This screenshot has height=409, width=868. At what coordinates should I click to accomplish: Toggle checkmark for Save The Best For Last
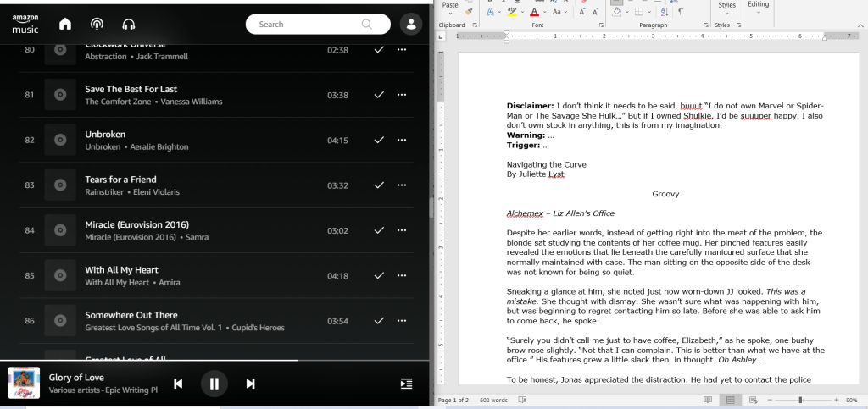click(x=379, y=95)
